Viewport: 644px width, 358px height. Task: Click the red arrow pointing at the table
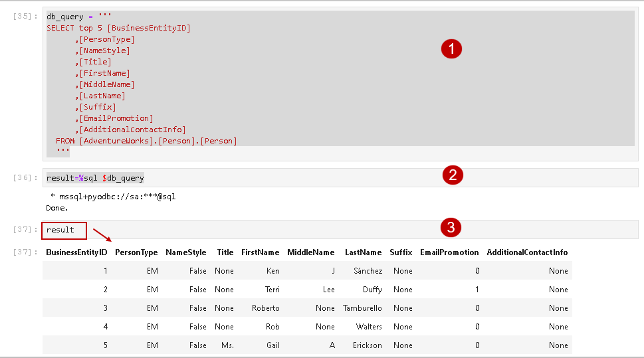click(102, 236)
